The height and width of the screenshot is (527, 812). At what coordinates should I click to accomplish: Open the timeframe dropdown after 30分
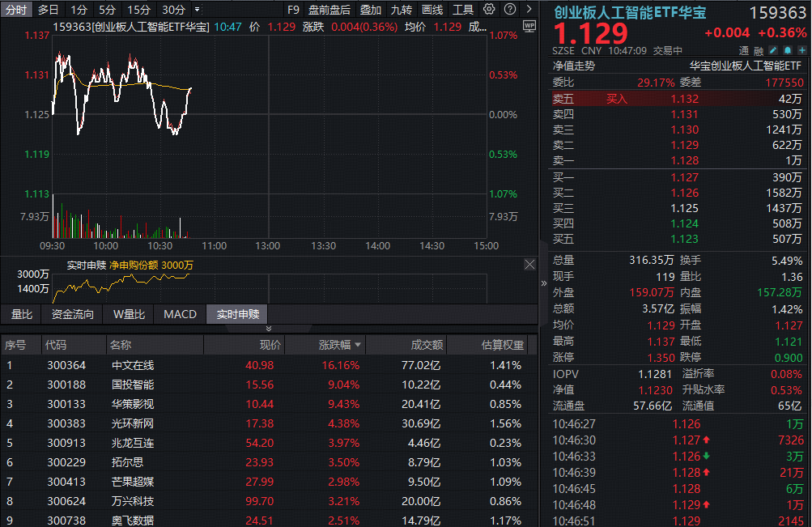197,10
